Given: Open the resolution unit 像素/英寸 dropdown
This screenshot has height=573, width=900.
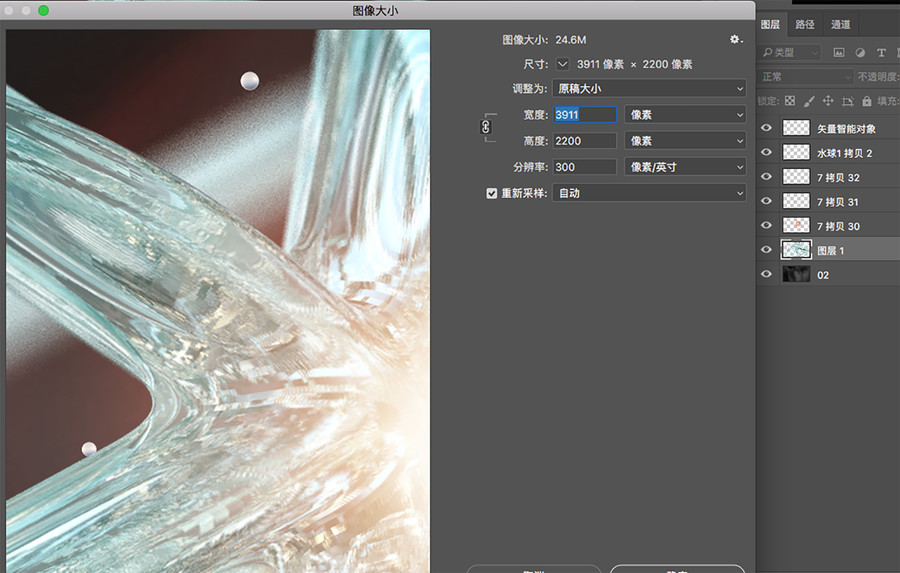Looking at the screenshot, I should pyautogui.click(x=685, y=167).
